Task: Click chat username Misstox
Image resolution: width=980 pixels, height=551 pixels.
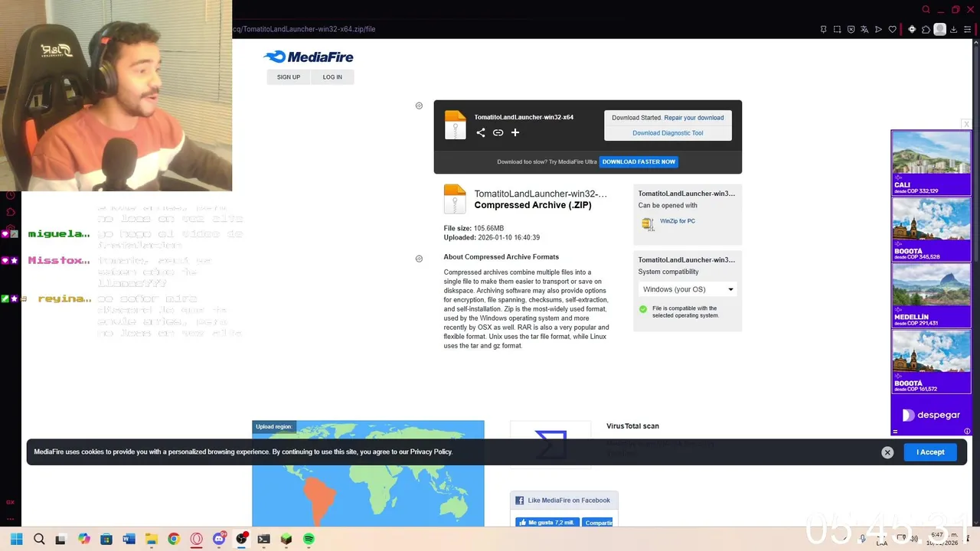Action: pyautogui.click(x=59, y=260)
